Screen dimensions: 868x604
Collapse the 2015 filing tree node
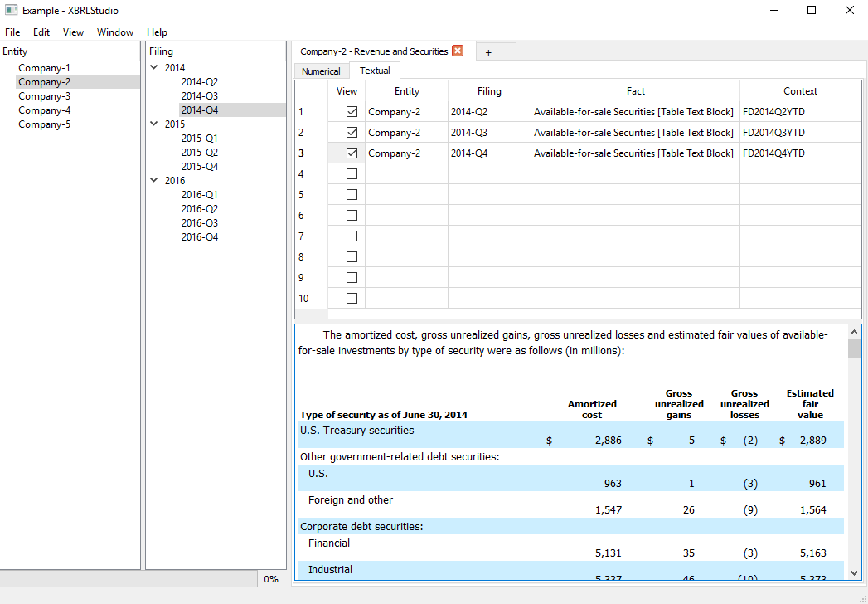click(154, 124)
